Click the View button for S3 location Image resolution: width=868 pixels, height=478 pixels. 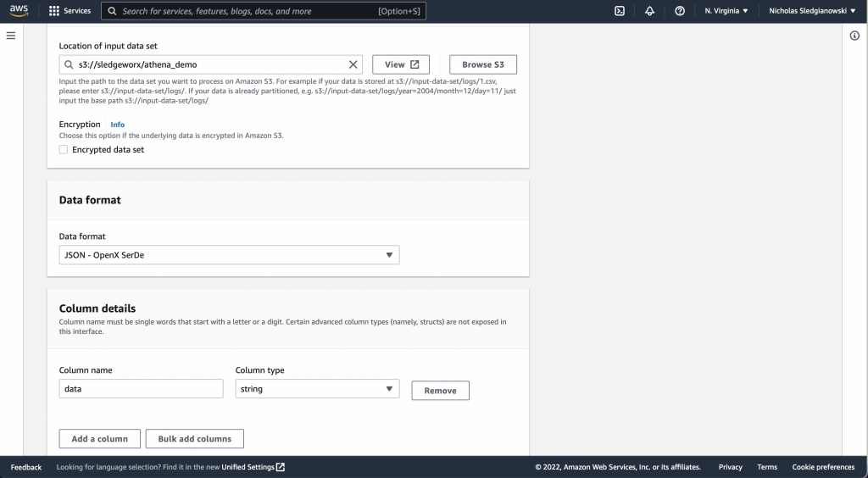click(401, 64)
